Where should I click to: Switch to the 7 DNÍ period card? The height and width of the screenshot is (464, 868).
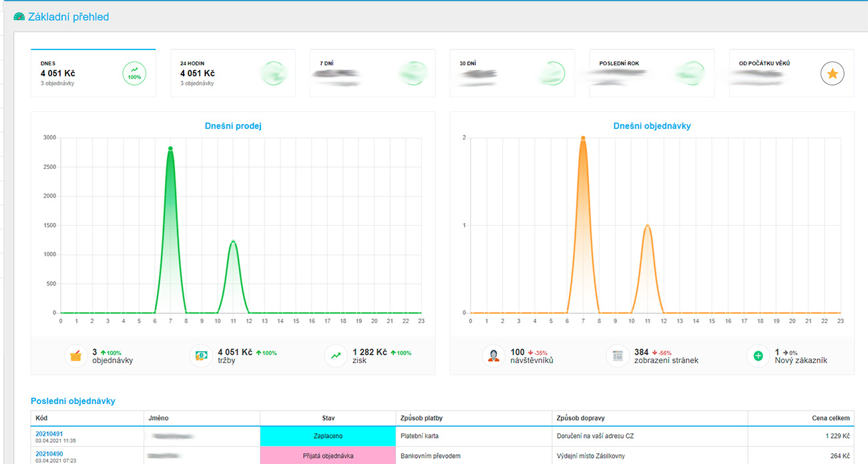tap(372, 73)
